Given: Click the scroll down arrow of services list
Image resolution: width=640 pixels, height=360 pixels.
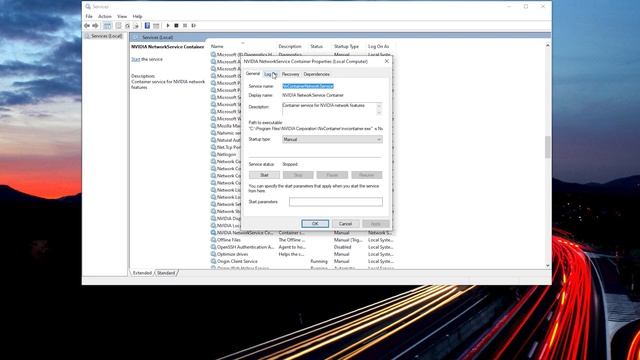Looking at the screenshot, I should click(548, 265).
